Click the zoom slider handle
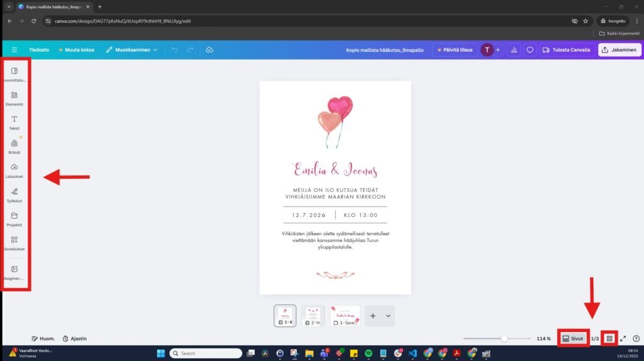The width and height of the screenshot is (644, 361). pyautogui.click(x=504, y=338)
